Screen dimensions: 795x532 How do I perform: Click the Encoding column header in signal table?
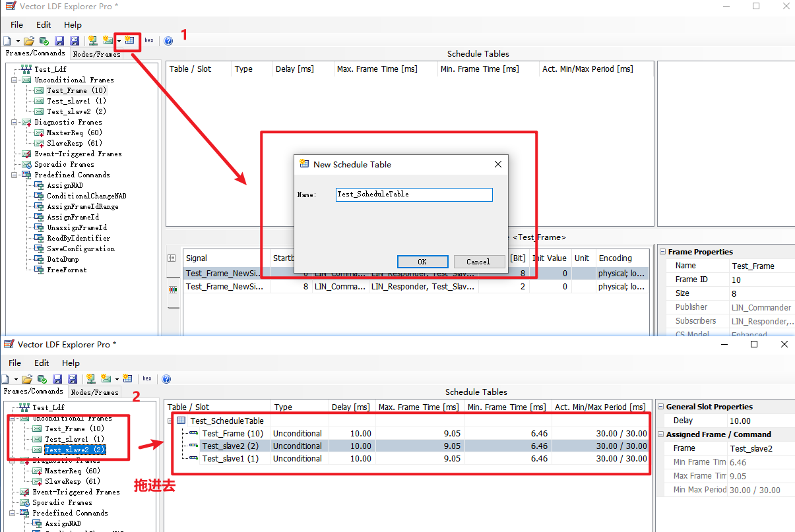(x=621, y=258)
